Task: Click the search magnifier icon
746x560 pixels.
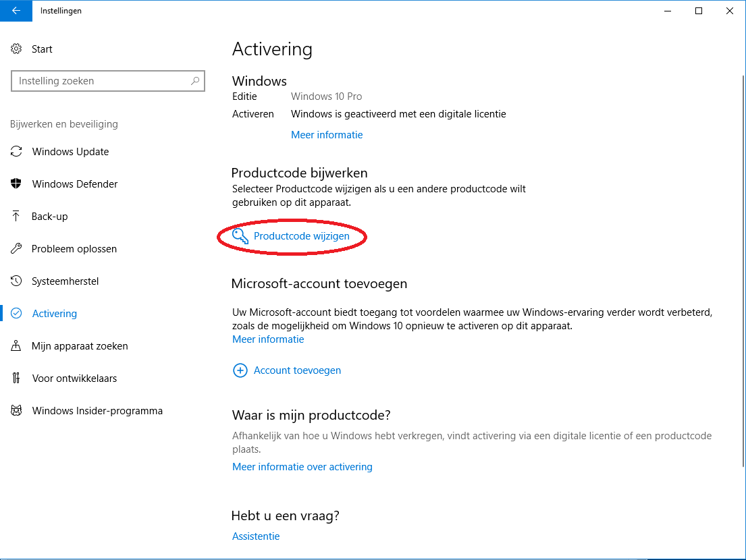Action: pyautogui.click(x=195, y=81)
